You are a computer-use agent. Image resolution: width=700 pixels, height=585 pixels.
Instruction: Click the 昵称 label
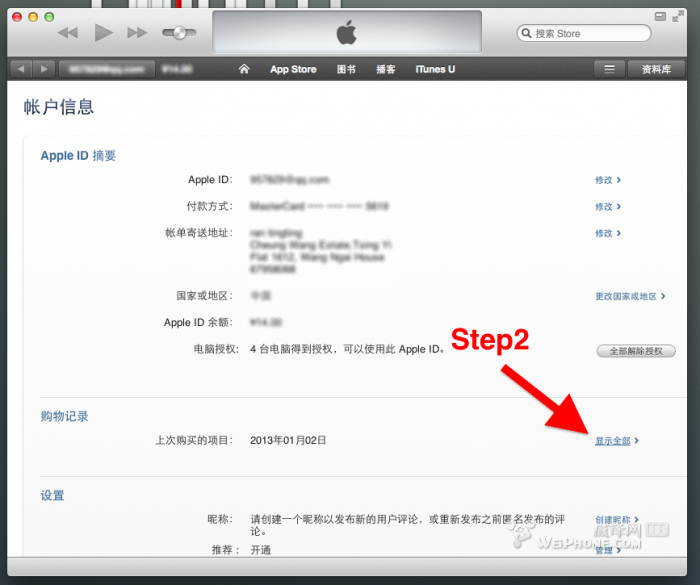[220, 519]
